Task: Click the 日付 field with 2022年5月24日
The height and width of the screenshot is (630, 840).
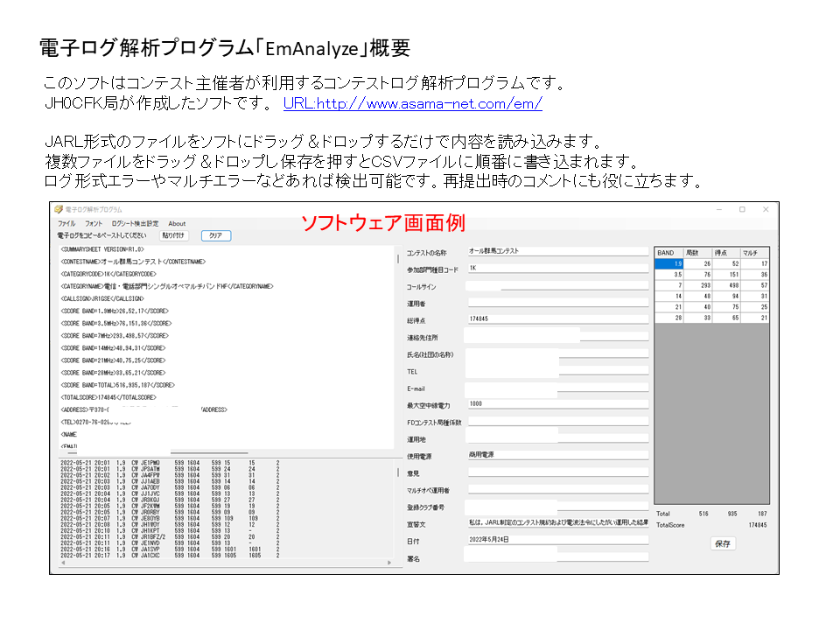Action: (x=556, y=540)
